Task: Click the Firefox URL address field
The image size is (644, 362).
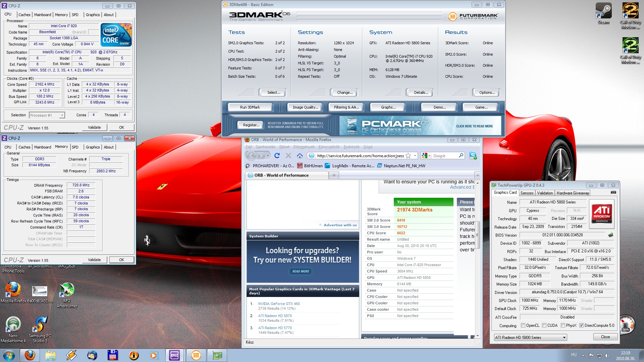Action: (x=360, y=156)
